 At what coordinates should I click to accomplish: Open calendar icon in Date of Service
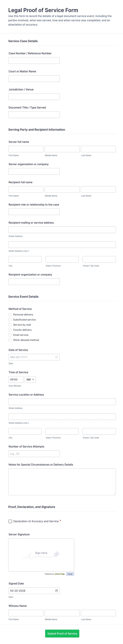[57, 357]
